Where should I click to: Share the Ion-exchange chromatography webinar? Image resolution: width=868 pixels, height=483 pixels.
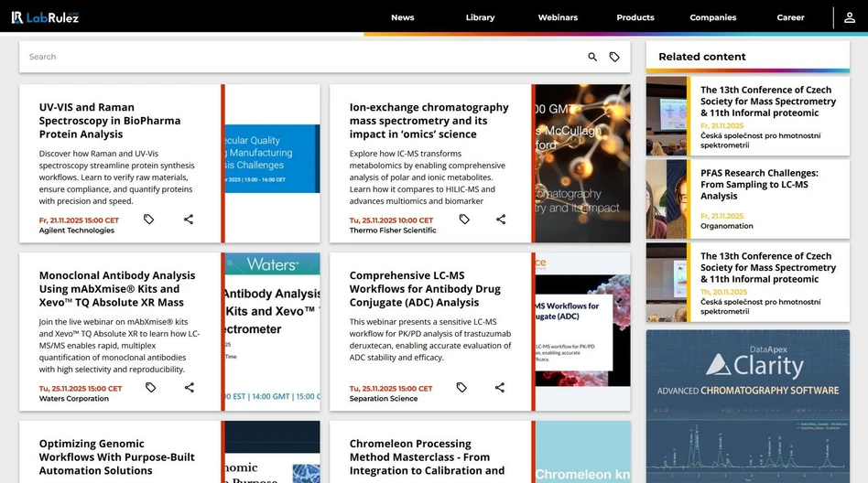pos(501,220)
